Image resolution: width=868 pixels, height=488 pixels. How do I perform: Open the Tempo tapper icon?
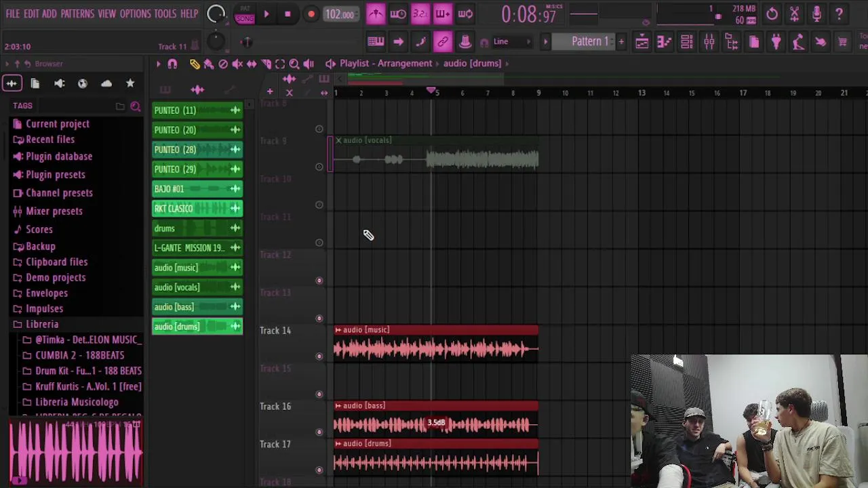click(x=798, y=42)
